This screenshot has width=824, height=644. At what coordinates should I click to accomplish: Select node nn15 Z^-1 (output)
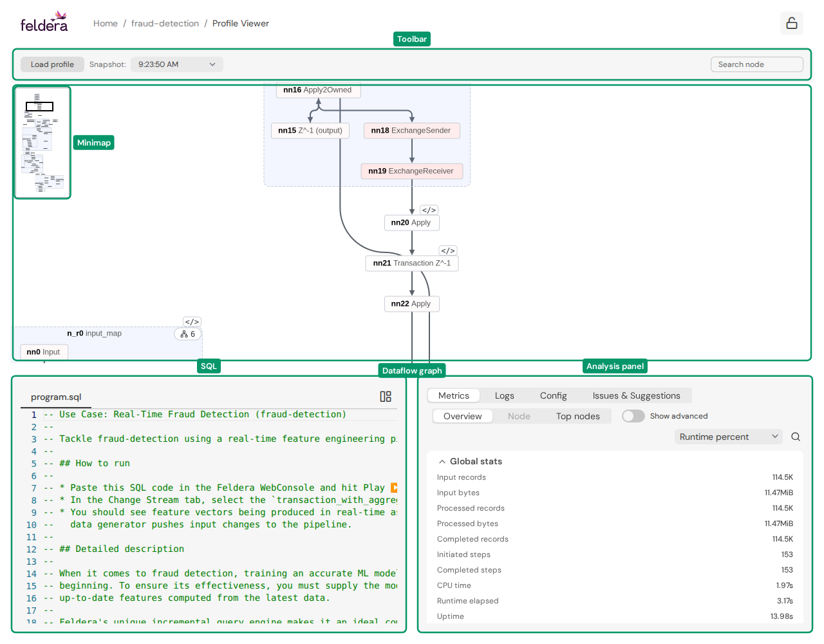(310, 131)
